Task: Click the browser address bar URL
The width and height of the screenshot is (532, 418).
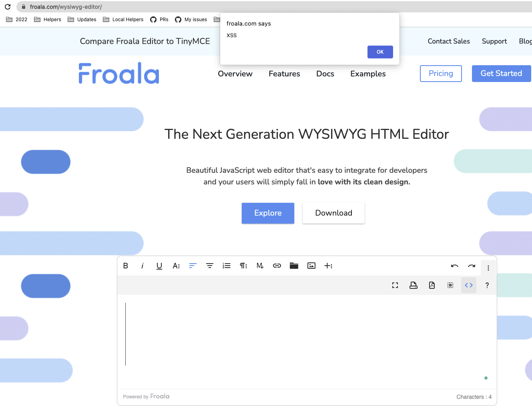Action: point(66,7)
